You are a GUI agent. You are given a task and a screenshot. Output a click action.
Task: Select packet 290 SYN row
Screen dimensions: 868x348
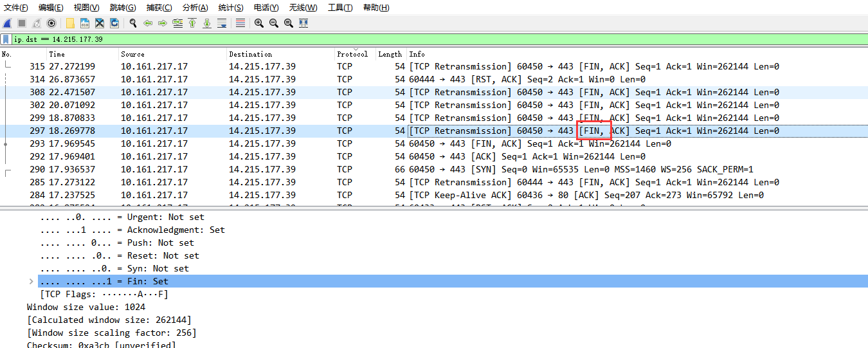[434, 169]
